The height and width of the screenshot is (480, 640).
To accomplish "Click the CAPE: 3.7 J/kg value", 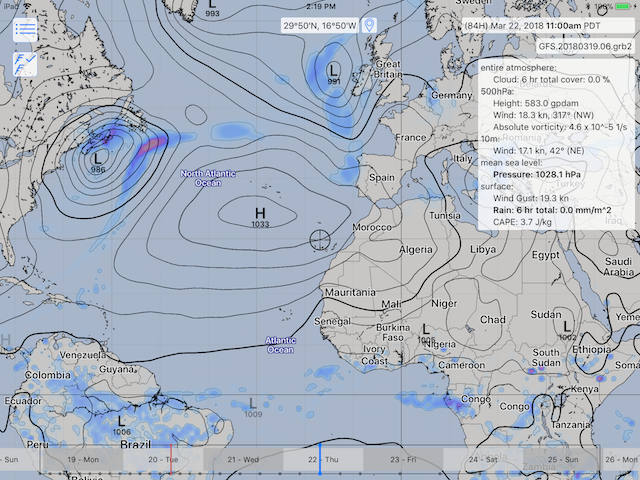I will coord(522,222).
